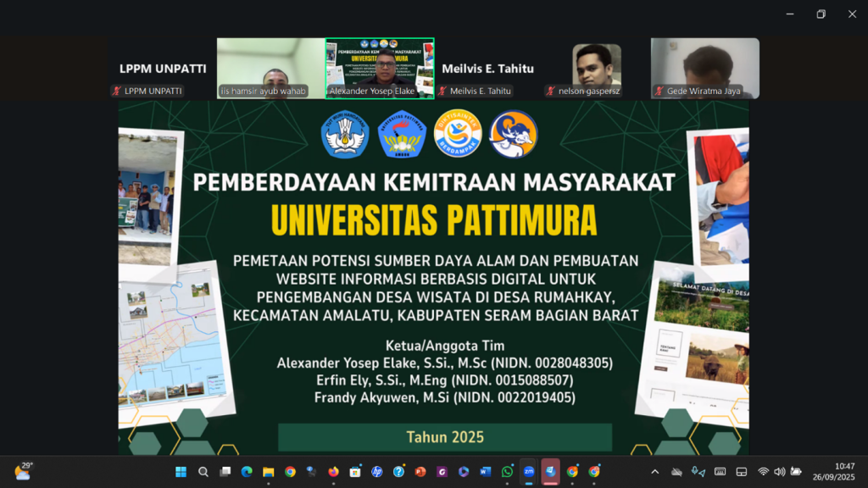
Task: Open Microsoft Edge from the taskbar
Action: [247, 472]
